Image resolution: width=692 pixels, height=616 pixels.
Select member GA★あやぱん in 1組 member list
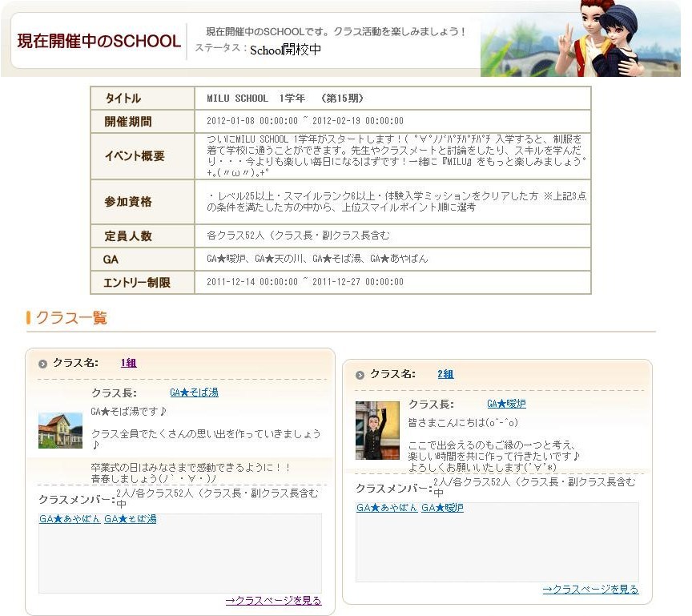pos(70,519)
